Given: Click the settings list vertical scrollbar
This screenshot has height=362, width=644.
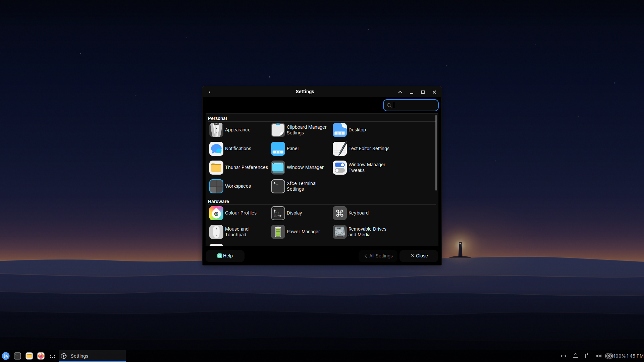Looking at the screenshot, I should coord(436,153).
